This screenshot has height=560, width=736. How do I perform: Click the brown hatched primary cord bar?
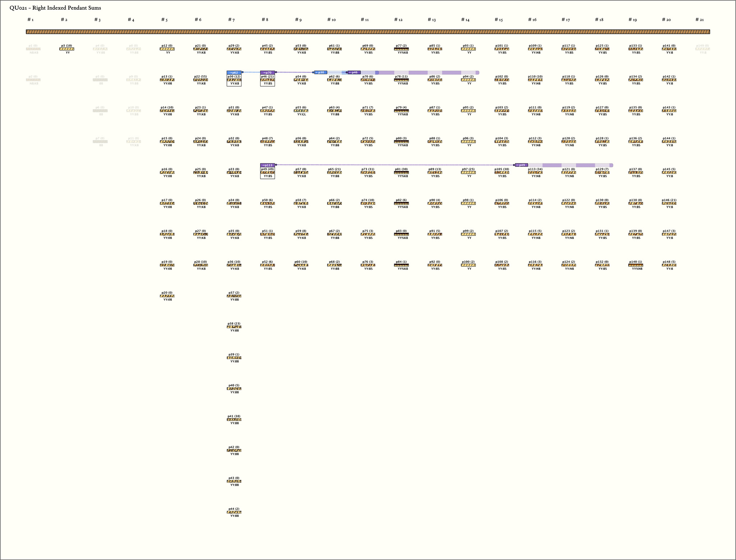tap(368, 32)
